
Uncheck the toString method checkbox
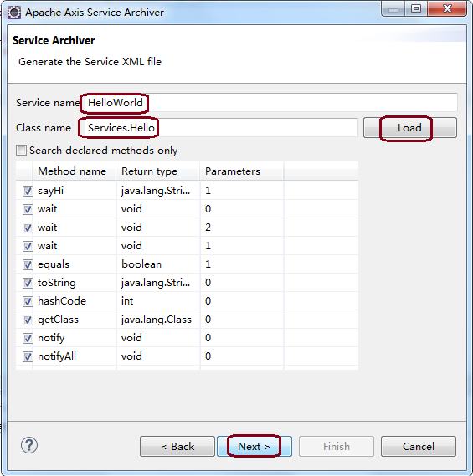pyautogui.click(x=28, y=283)
